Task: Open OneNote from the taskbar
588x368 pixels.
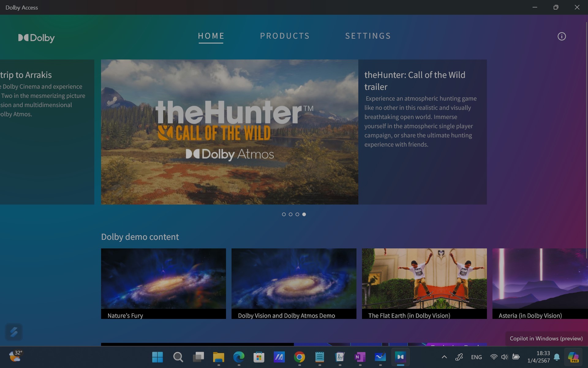Action: pyautogui.click(x=360, y=357)
